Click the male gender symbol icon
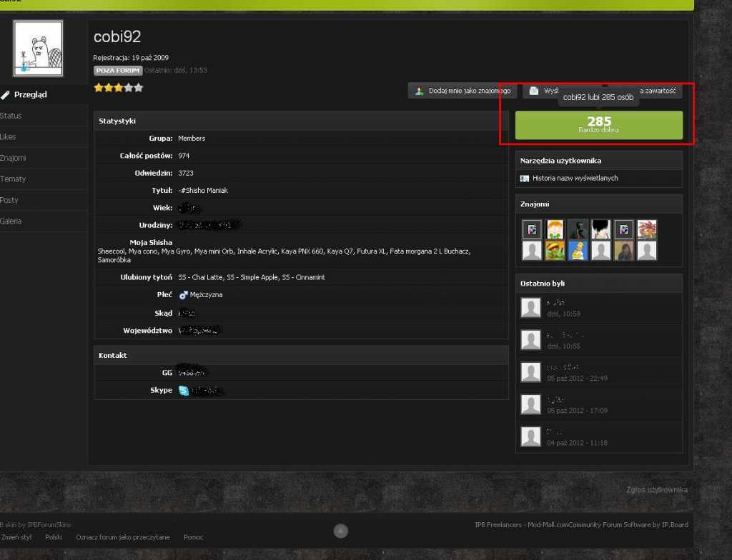This screenshot has width=732, height=560. click(x=183, y=294)
